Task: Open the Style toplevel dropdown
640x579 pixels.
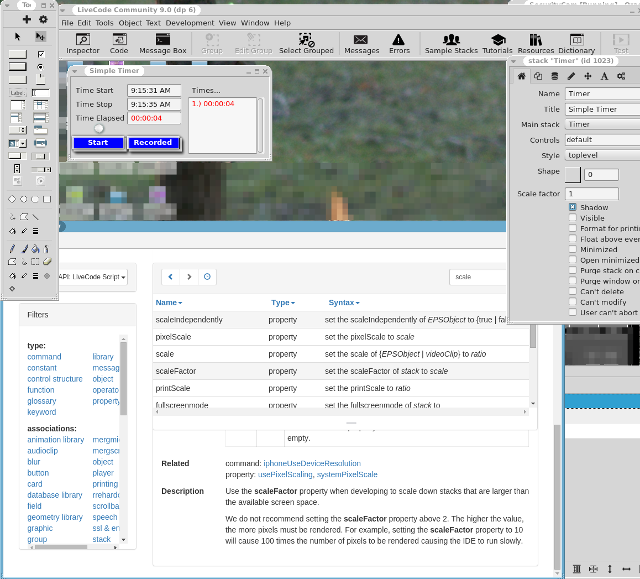Action: (602, 155)
